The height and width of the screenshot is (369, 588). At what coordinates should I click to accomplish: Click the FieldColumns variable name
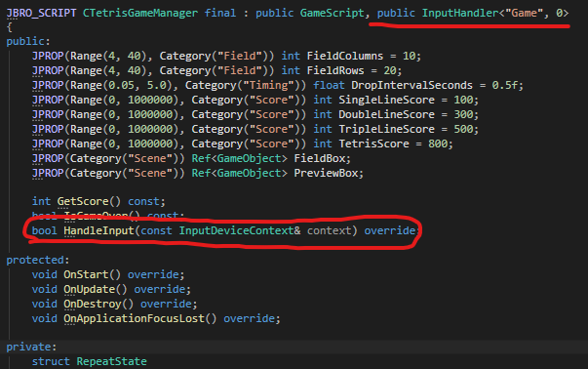click(x=345, y=56)
